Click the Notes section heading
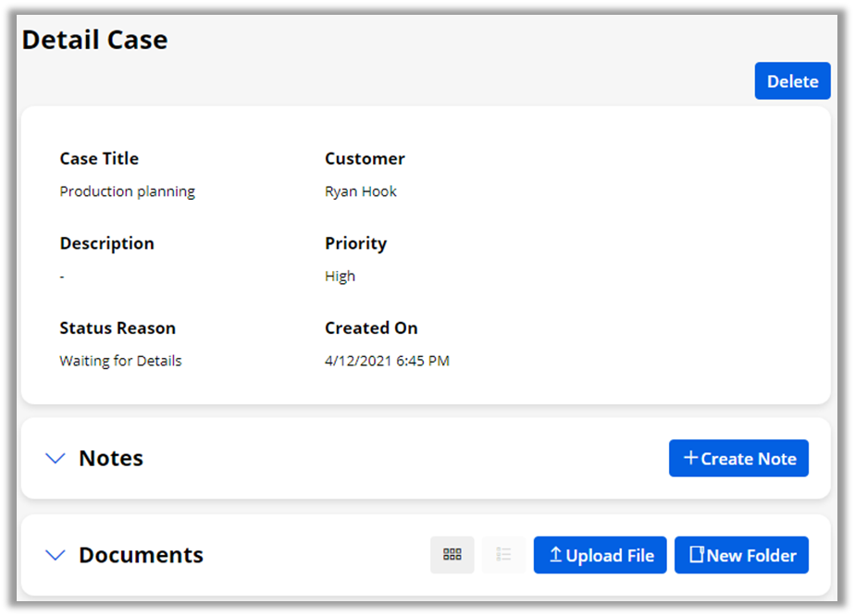The height and width of the screenshot is (616, 855). 111,459
